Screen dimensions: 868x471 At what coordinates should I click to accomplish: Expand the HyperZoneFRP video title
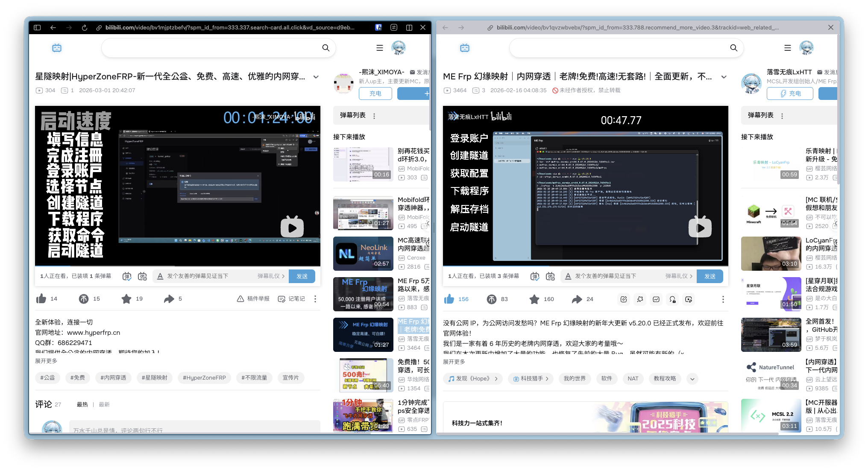[316, 77]
